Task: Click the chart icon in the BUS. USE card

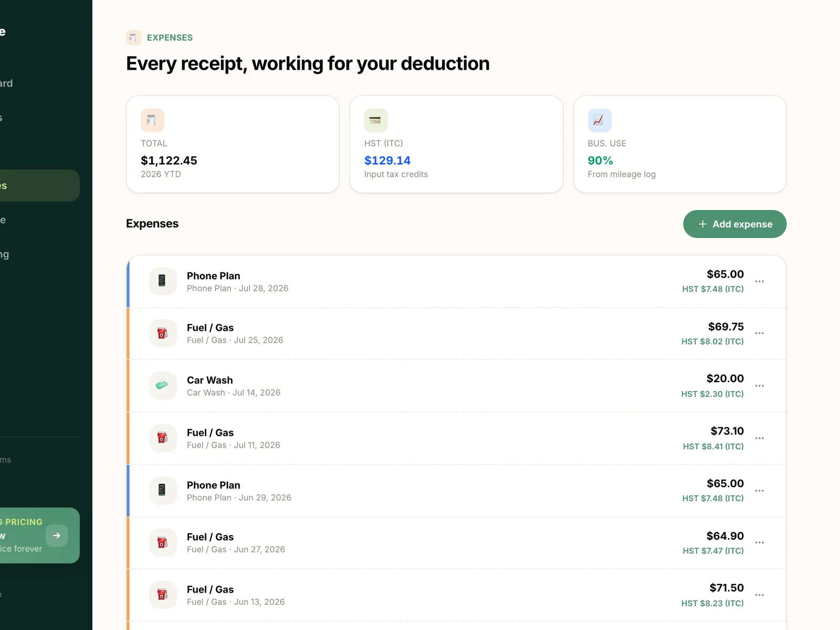Action: (600, 120)
